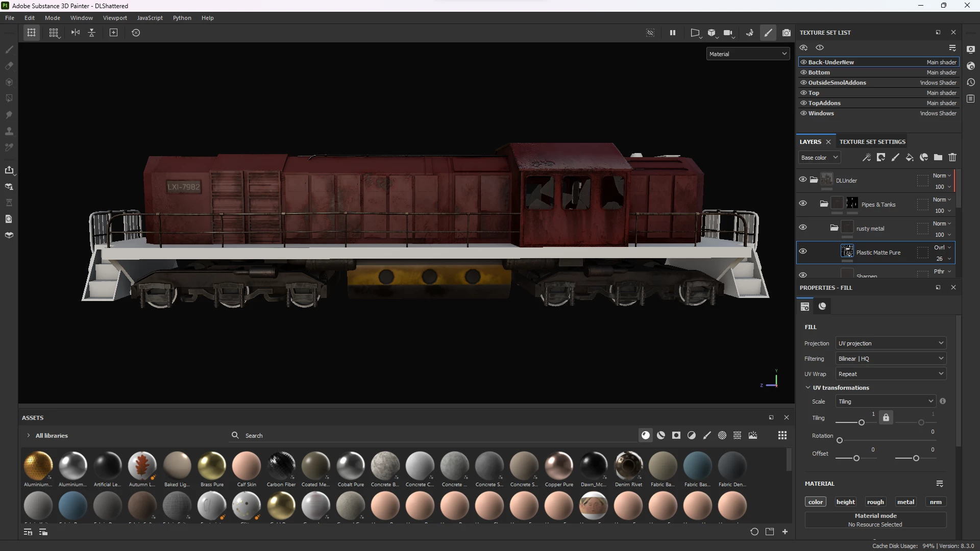Toggle visibility of Windows texture set
Image resolution: width=980 pixels, height=551 pixels.
click(803, 113)
